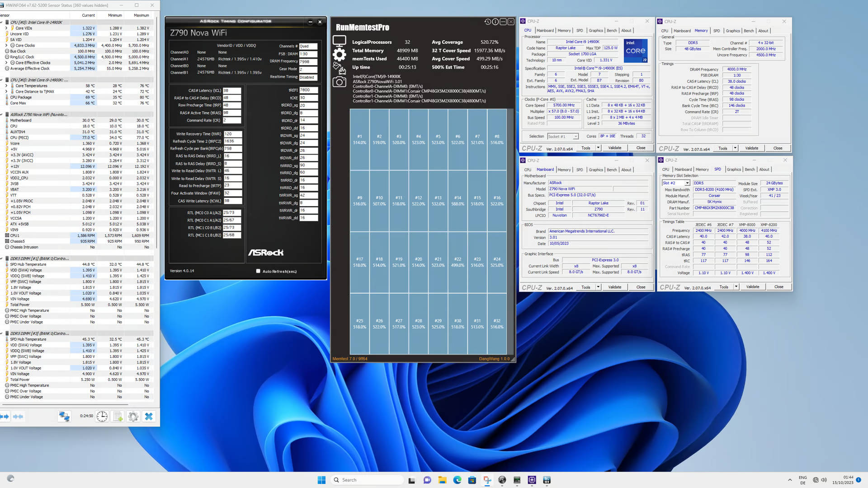This screenshot has width=868, height=488.
Task: Open HWiNFO sensor settings gear icon
Action: tap(133, 416)
